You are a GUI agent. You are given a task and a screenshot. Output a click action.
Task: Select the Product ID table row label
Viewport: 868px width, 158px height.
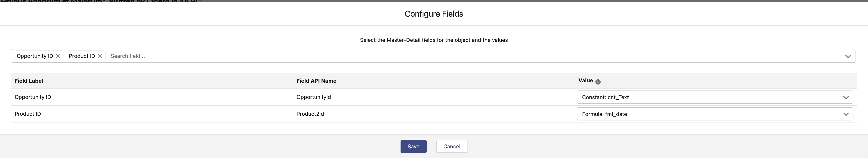(x=28, y=114)
